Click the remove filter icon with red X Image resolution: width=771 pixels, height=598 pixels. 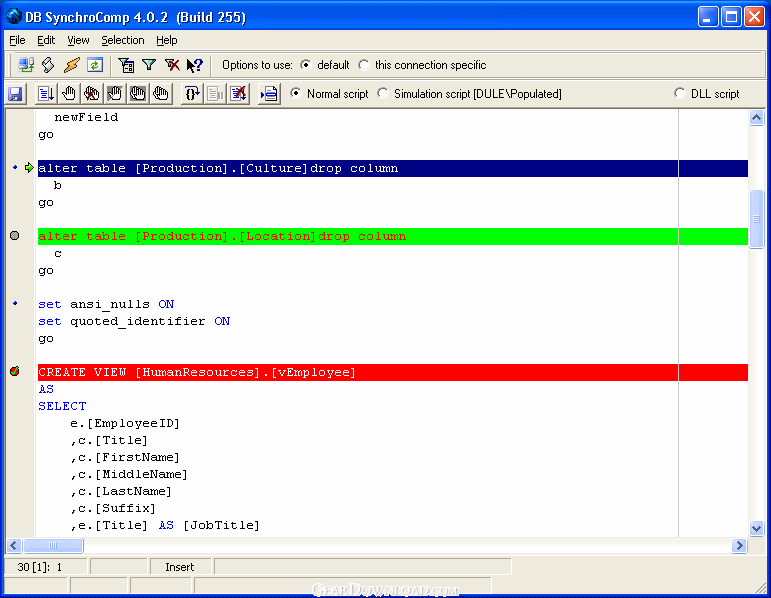172,65
